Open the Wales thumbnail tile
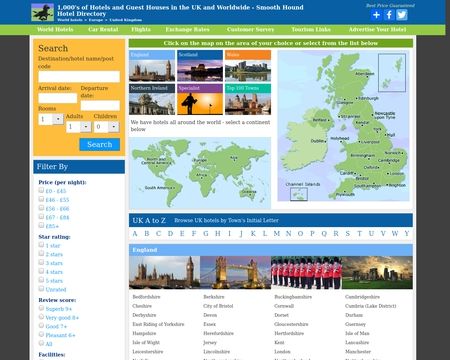 (x=248, y=66)
